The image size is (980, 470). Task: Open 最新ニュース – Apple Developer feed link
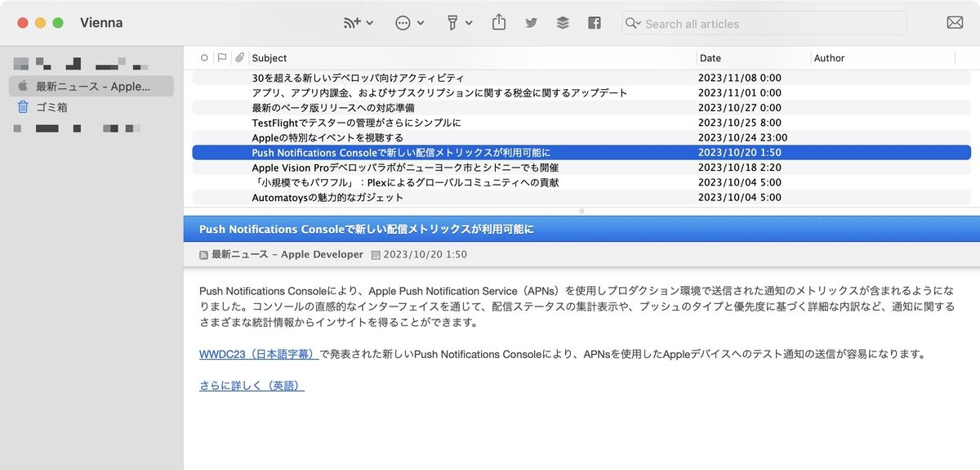click(287, 254)
